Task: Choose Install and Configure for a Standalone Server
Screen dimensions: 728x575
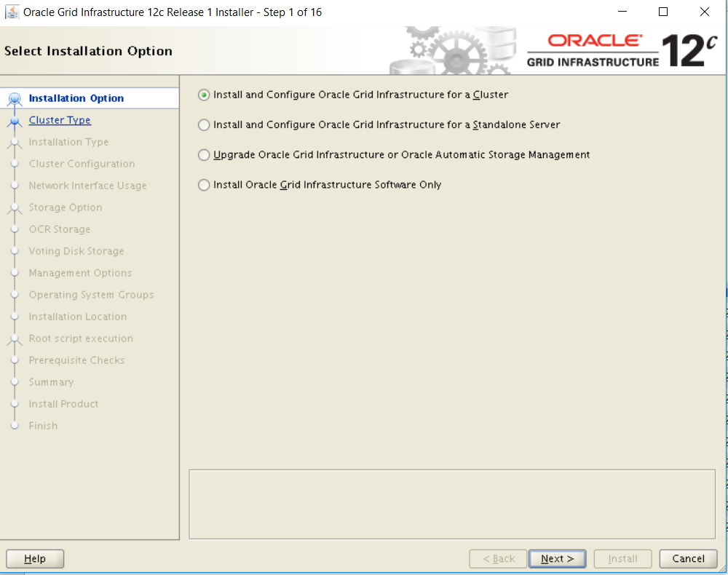Action: pyautogui.click(x=379, y=125)
